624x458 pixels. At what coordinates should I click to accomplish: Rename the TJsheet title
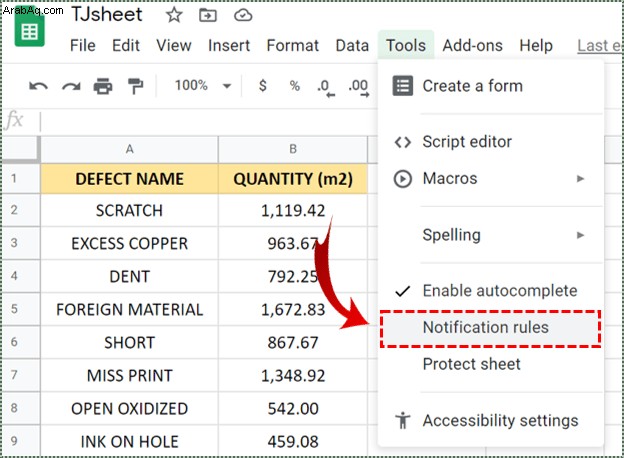[x=107, y=14]
